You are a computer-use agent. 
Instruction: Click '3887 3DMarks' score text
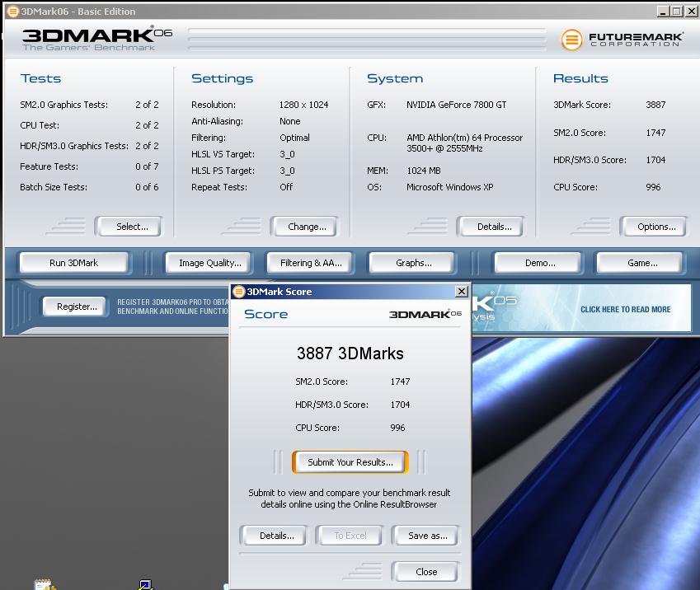point(350,354)
